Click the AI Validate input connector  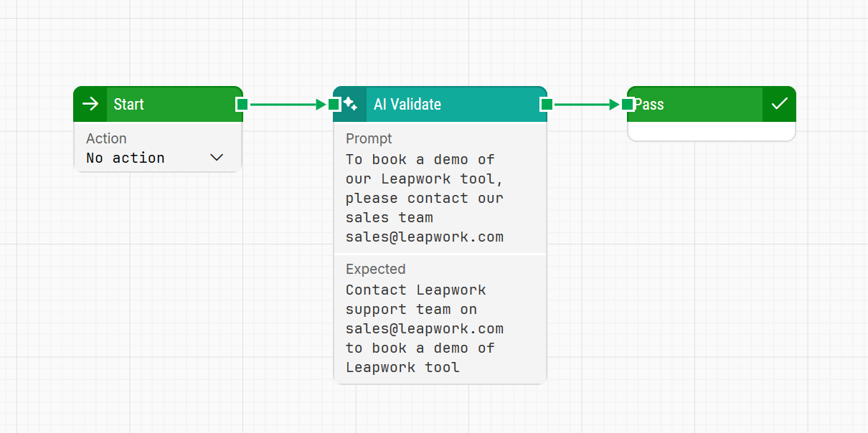pos(334,104)
